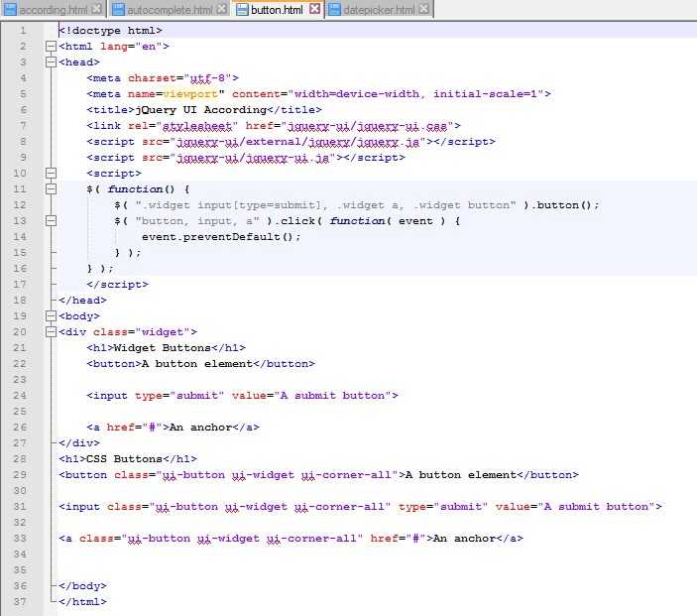The width and height of the screenshot is (697, 616).
Task: Collapse the html tag fold on line 2
Action: (52, 47)
